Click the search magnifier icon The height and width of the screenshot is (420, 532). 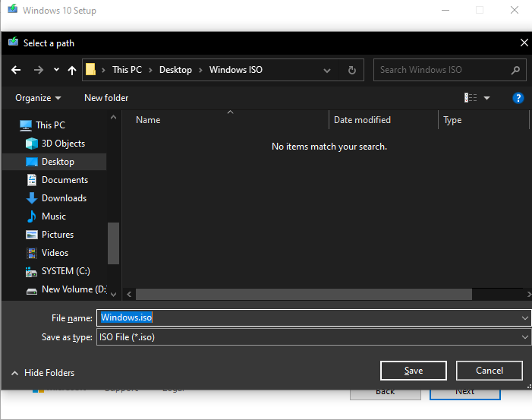[x=516, y=70]
